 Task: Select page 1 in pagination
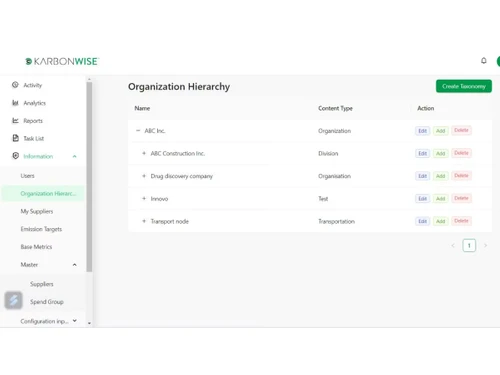click(x=469, y=246)
